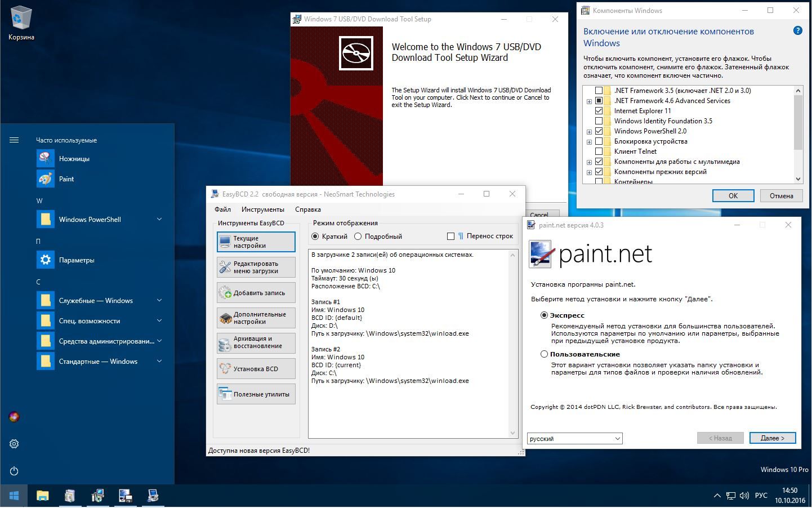Expand Стандартные — Windows folder chevron
The height and width of the screenshot is (508, 812).
click(159, 361)
